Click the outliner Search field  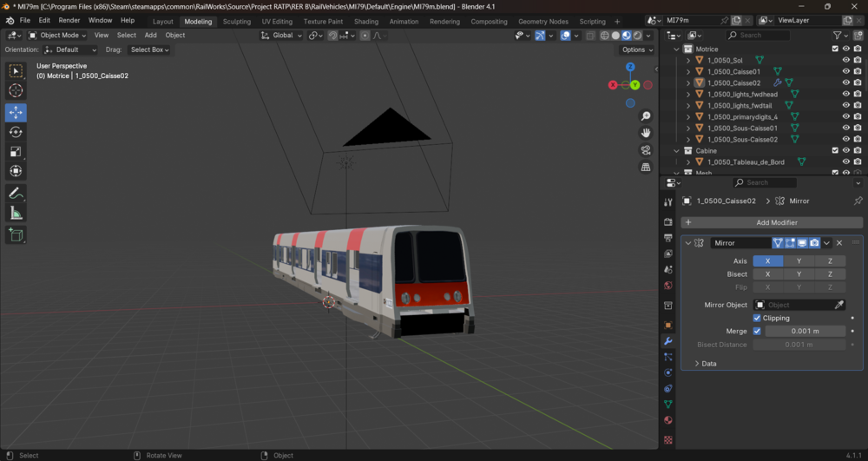click(757, 35)
